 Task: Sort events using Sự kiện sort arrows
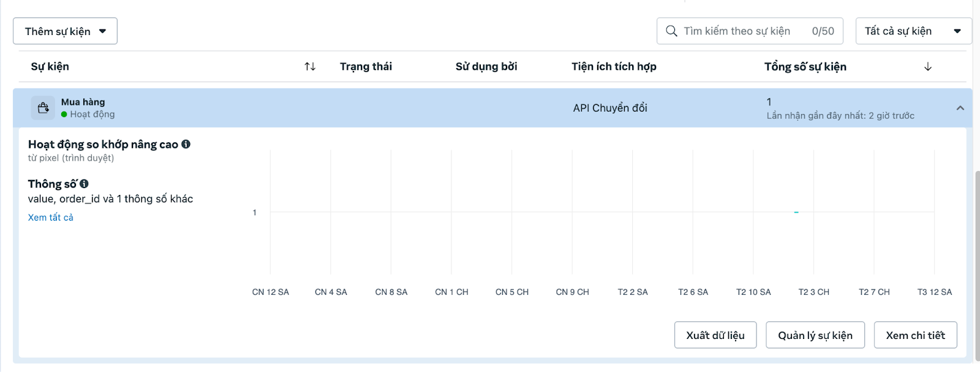click(x=310, y=66)
